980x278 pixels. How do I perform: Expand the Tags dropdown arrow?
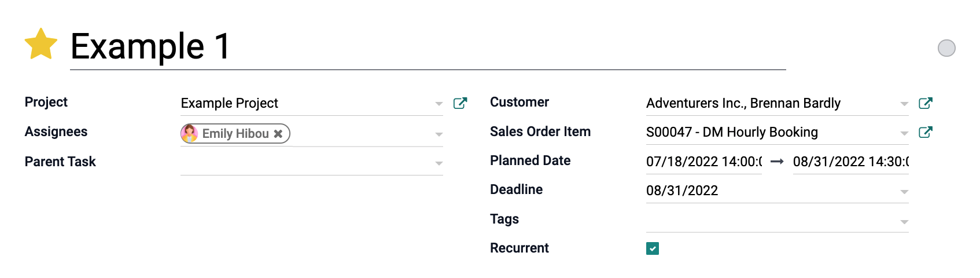[x=904, y=222]
